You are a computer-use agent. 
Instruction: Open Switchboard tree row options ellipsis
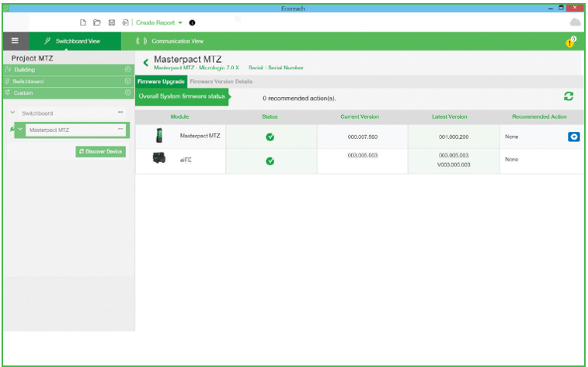point(120,112)
